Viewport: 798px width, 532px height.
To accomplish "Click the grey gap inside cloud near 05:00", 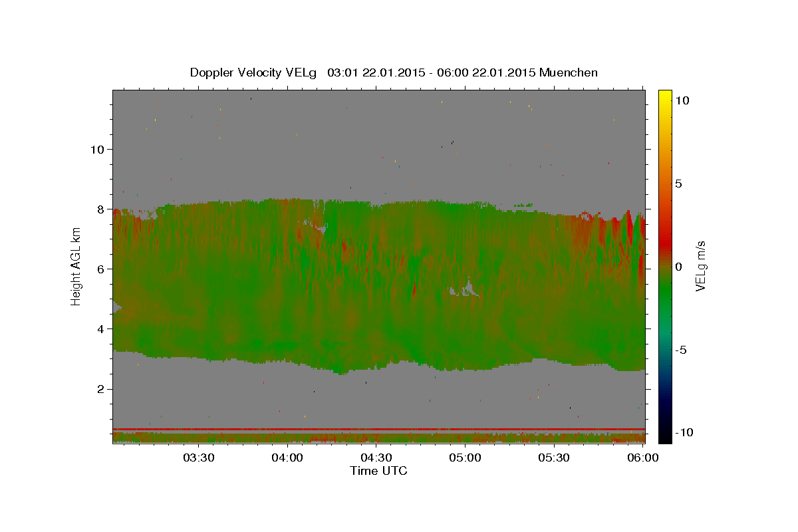I will pos(465,289).
